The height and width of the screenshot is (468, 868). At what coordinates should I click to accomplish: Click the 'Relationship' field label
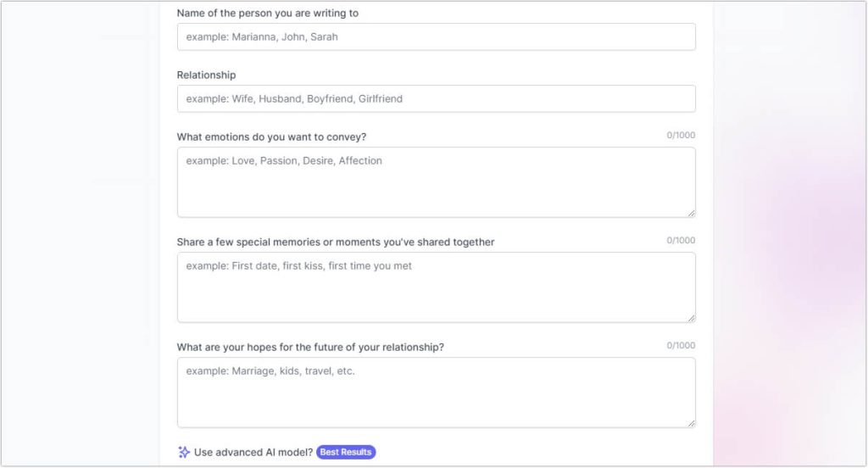(x=206, y=75)
